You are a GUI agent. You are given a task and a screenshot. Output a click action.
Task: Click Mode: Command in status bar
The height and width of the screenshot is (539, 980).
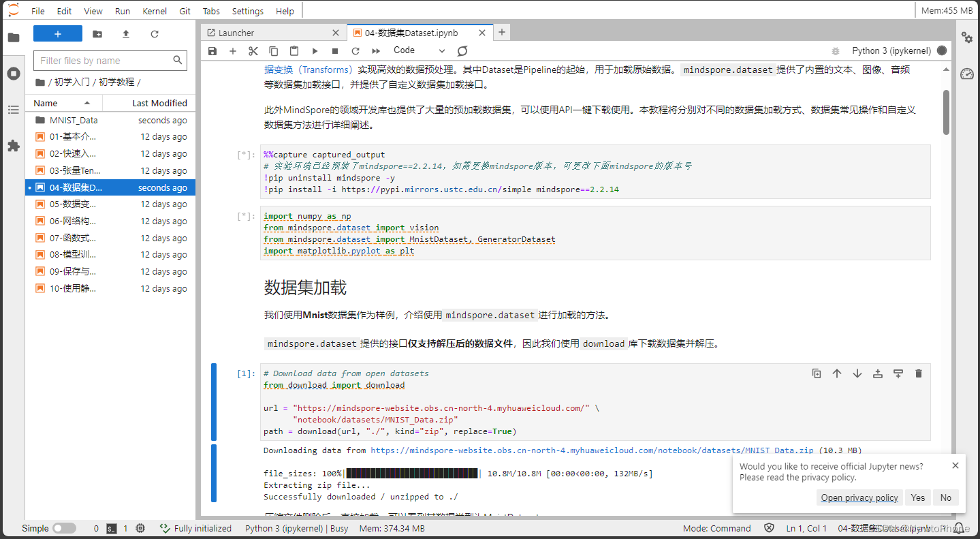click(717, 528)
